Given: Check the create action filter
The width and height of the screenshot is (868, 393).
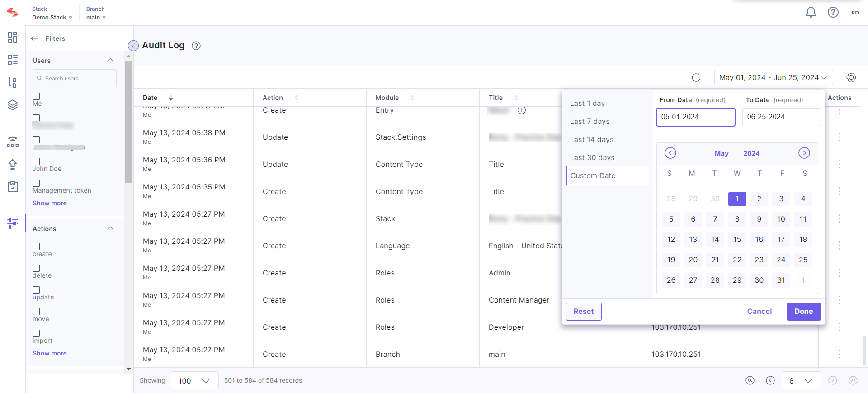Looking at the screenshot, I should pos(36,246).
